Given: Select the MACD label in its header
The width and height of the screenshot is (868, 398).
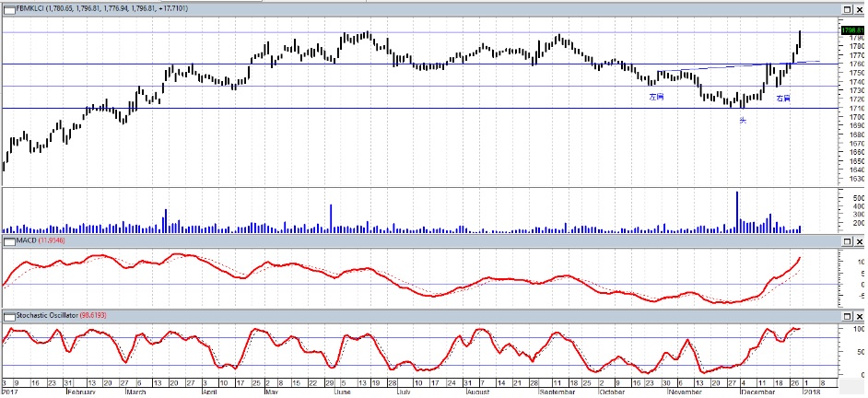Looking at the screenshot, I should coord(26,241).
